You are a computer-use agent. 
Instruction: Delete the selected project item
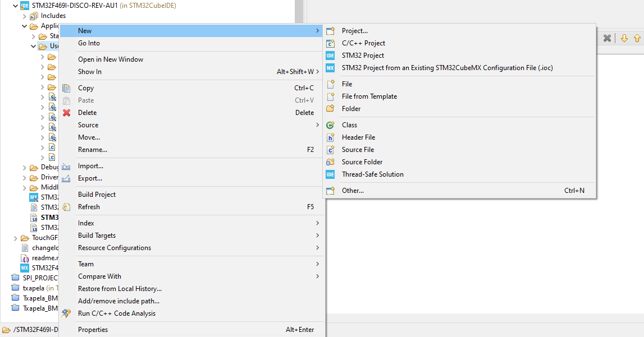(x=89, y=112)
